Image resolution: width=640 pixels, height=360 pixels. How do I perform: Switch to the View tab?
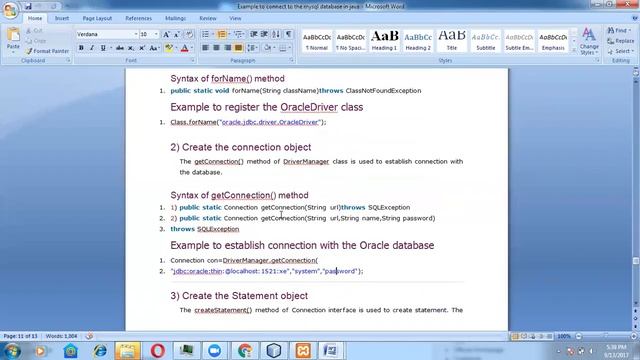tap(235, 18)
